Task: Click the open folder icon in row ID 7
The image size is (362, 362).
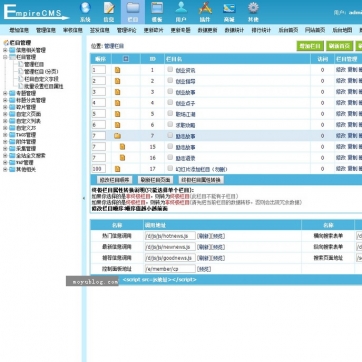Action: point(117,136)
